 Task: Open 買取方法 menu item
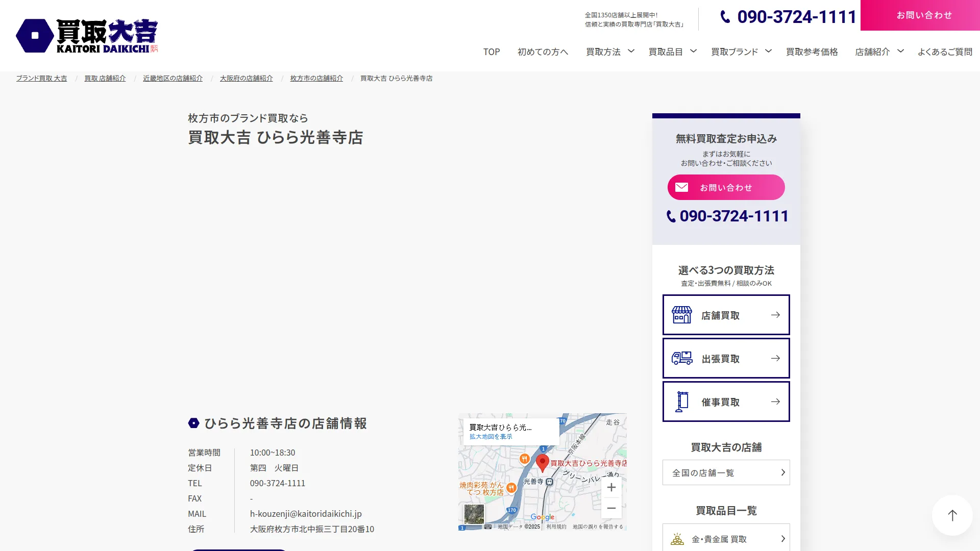(x=603, y=52)
